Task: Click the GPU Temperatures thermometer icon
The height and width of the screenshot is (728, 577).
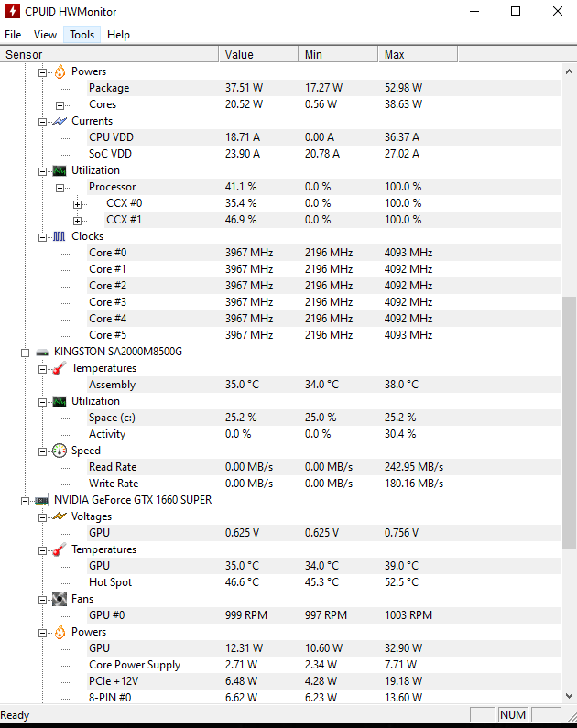Action: (x=60, y=549)
